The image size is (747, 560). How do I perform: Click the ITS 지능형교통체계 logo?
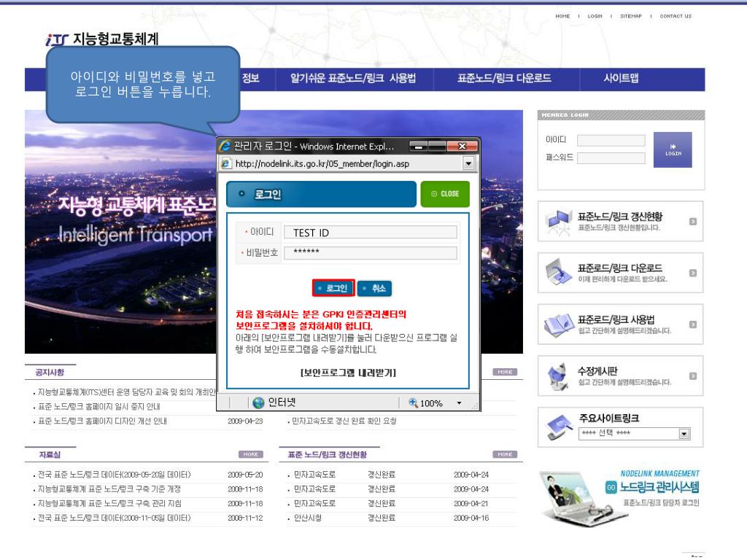101,38
